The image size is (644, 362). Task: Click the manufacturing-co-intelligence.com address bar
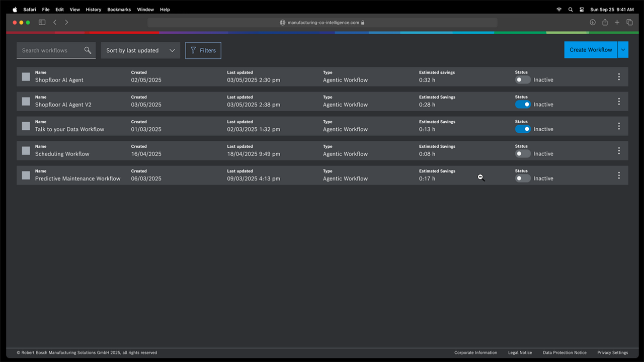[x=323, y=22]
